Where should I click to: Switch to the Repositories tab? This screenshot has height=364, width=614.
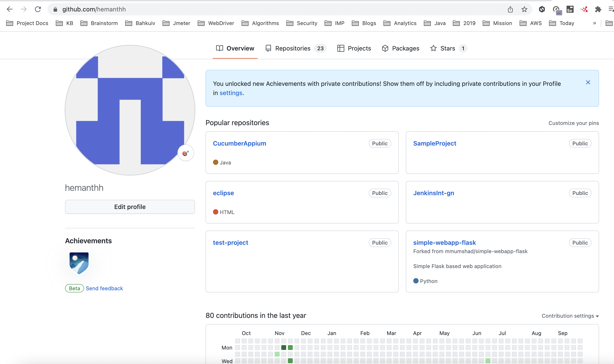(293, 48)
